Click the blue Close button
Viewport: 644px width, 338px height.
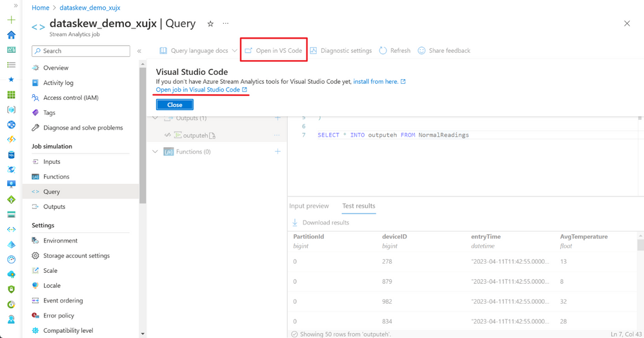point(175,104)
